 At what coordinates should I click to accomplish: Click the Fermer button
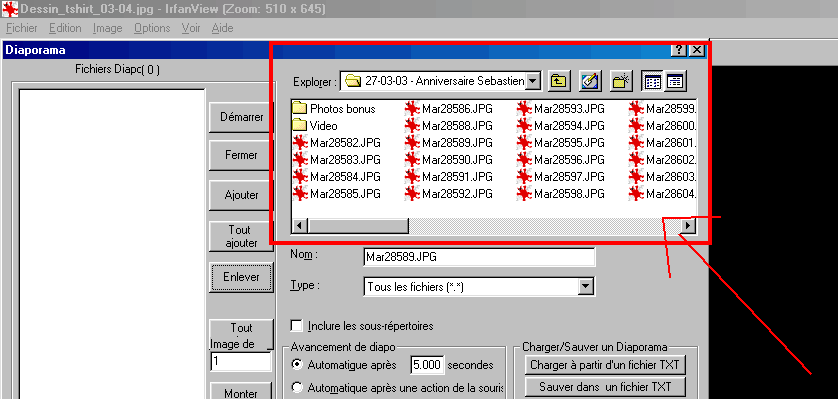click(242, 155)
